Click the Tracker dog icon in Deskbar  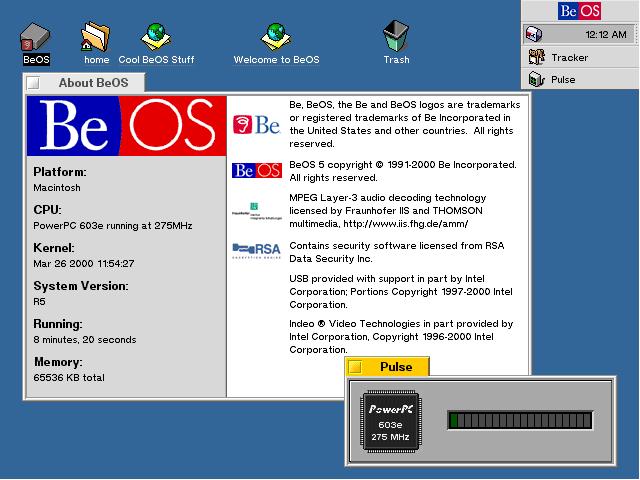pyautogui.click(x=537, y=57)
